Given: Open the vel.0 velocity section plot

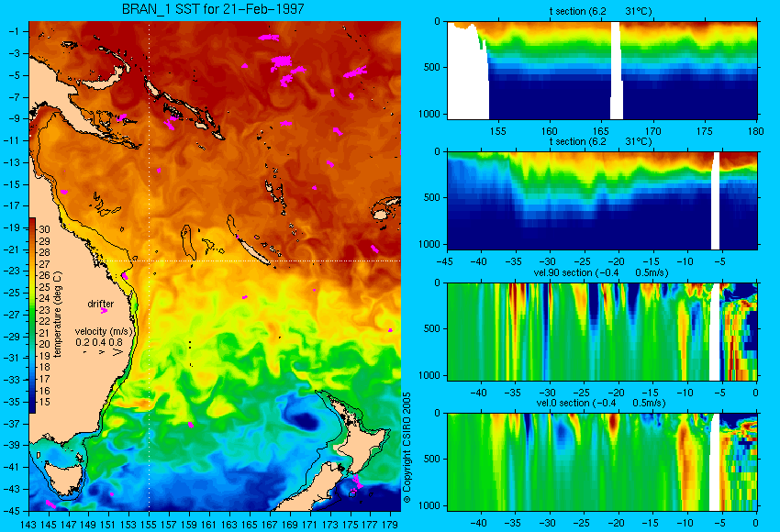Looking at the screenshot, I should pos(602,462).
